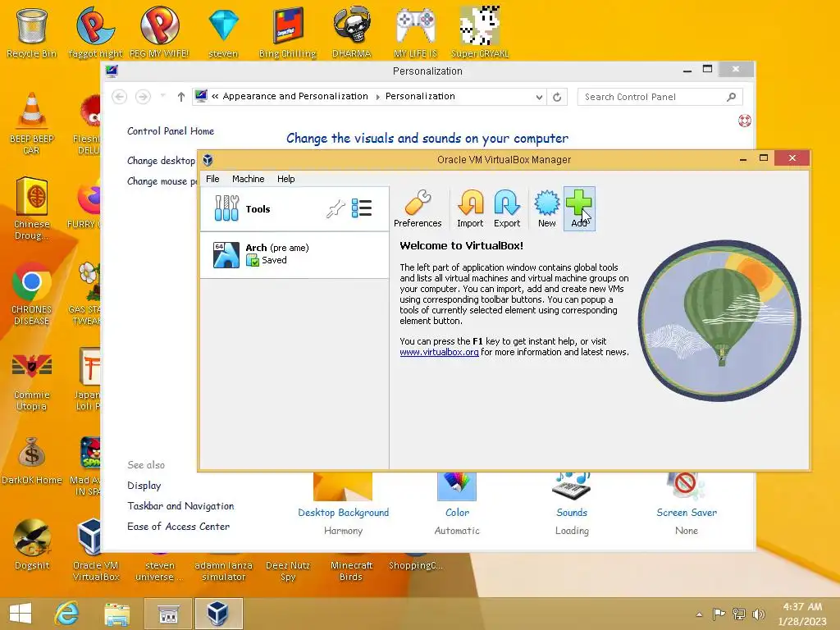Image resolution: width=840 pixels, height=630 pixels.
Task: Select the Oracle VM VirtualBox desktop shortcut
Action: pyautogui.click(x=95, y=550)
